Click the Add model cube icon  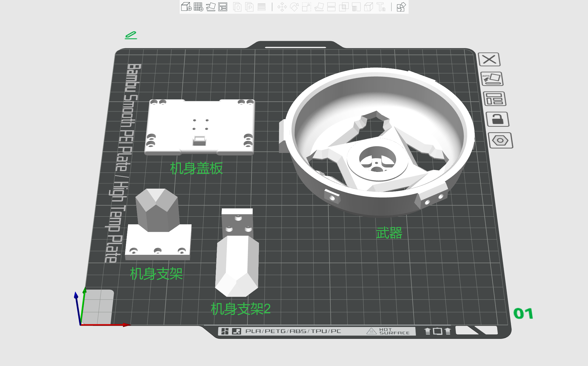point(186,7)
